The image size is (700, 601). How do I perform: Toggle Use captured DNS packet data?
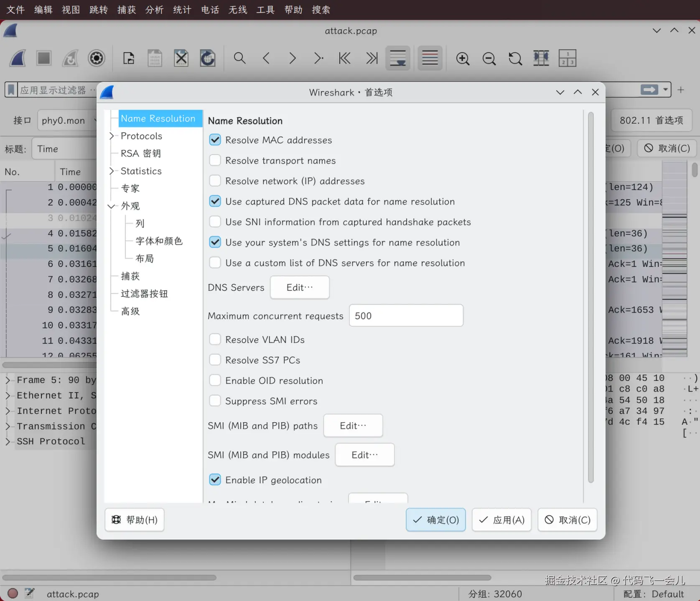pyautogui.click(x=215, y=201)
